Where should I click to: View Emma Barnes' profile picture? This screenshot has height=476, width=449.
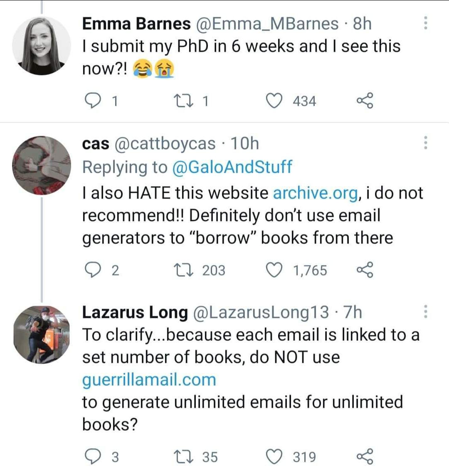[42, 45]
